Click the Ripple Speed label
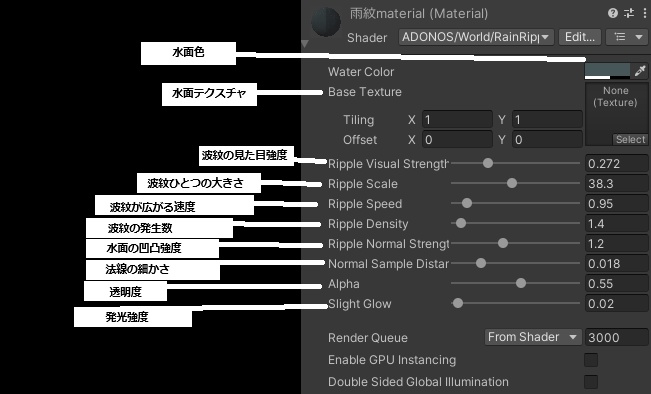 (x=365, y=204)
